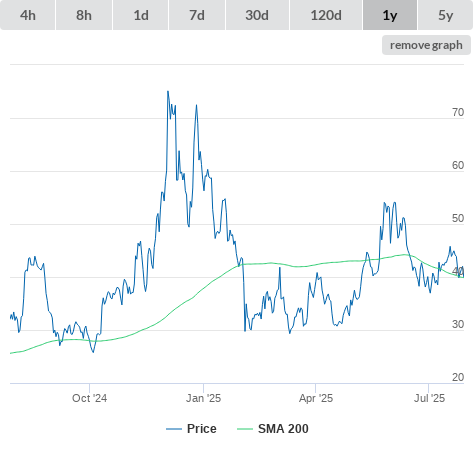Switch to the 8h time range
The height and width of the screenshot is (455, 474).
tap(84, 15)
